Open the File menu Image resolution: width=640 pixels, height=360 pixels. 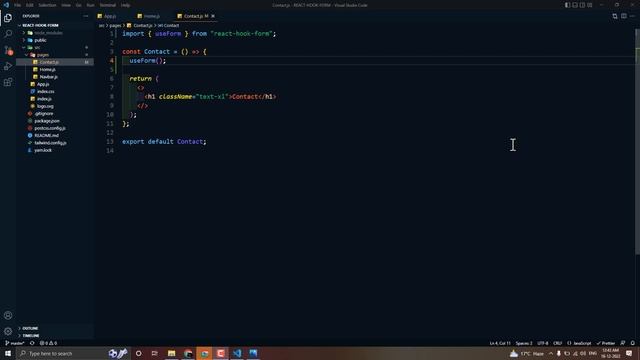pos(18,5)
